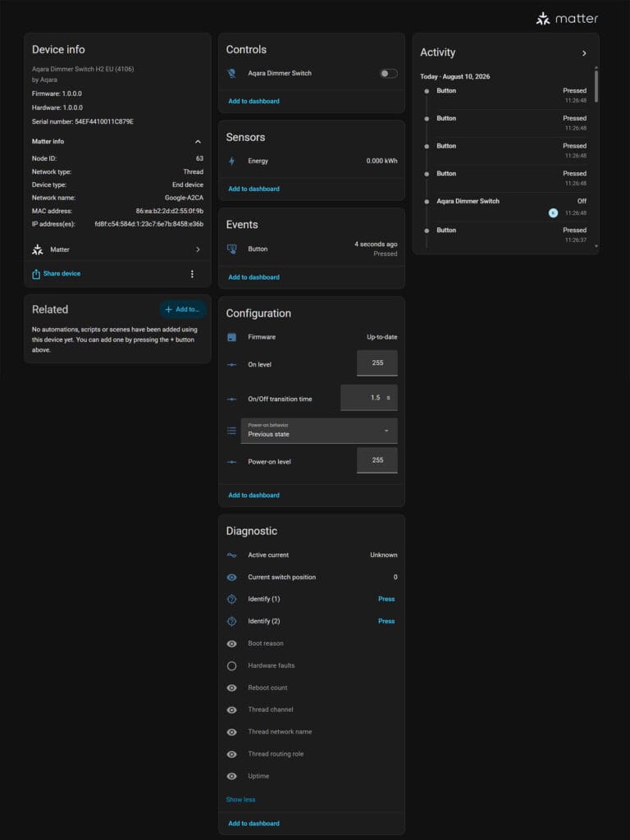The image size is (630, 840).
Task: Click the On level slider icon
Action: tap(231, 364)
